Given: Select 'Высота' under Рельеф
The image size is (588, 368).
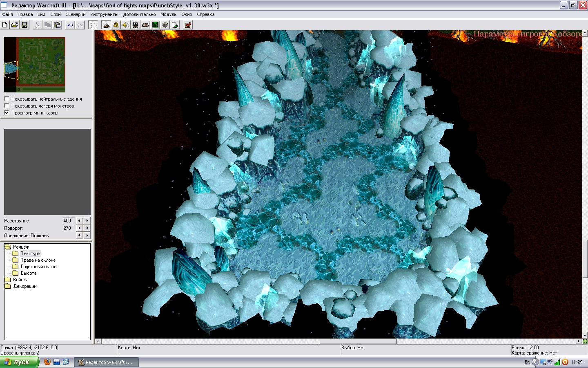Looking at the screenshot, I should coord(29,273).
